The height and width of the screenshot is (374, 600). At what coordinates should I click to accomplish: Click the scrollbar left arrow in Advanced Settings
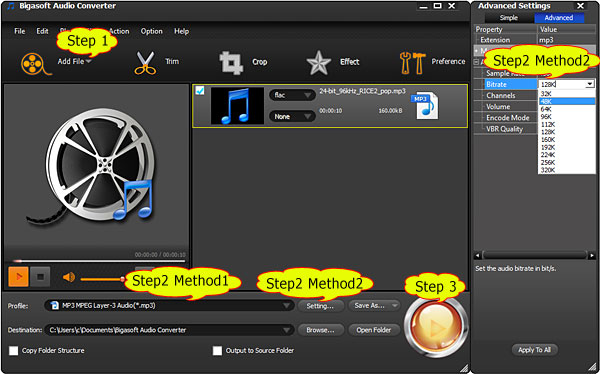click(478, 255)
